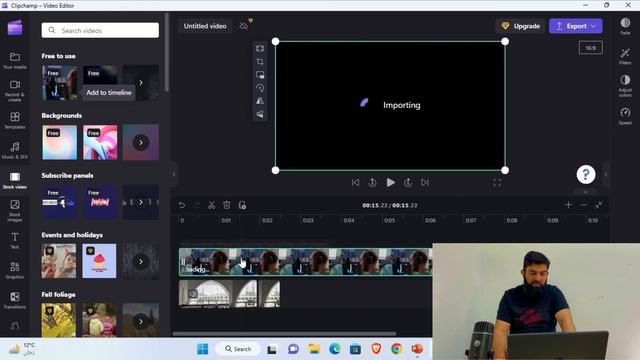Select the Picture in picture tool
Viewport: 640px width, 360px height.
point(260,75)
